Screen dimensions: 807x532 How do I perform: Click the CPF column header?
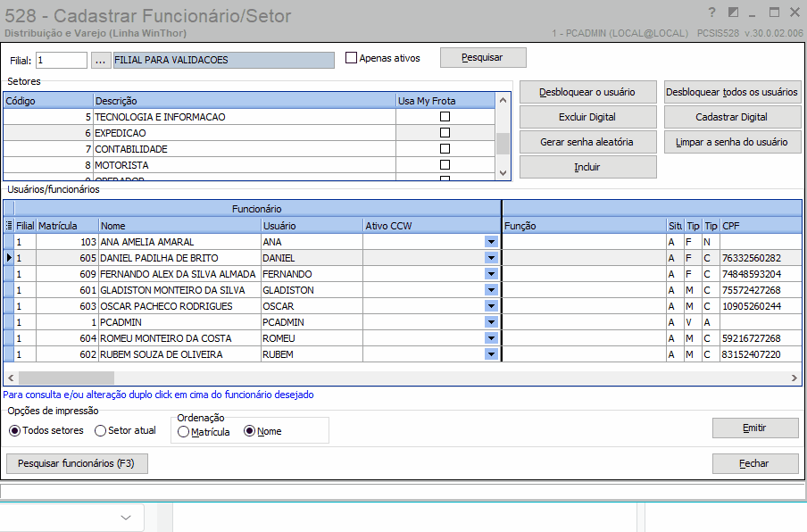pos(761,225)
